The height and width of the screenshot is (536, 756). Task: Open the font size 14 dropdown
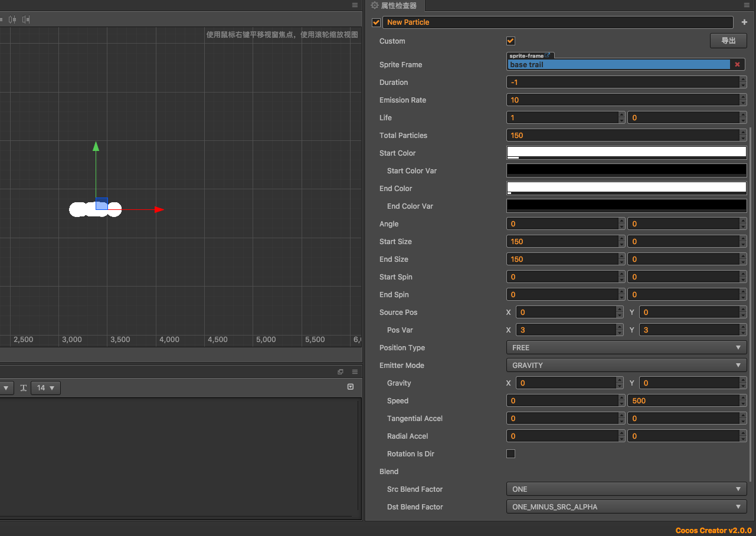click(x=45, y=388)
